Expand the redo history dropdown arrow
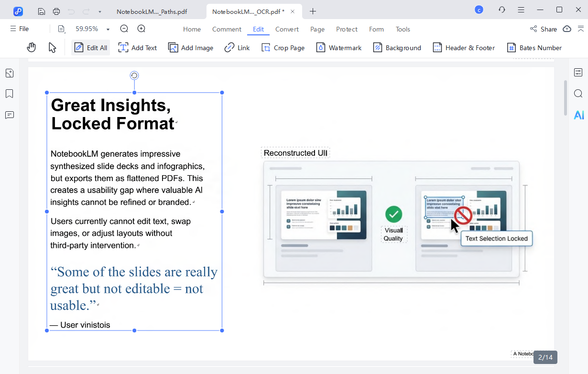Screen dimensions: 588x374 99,11
